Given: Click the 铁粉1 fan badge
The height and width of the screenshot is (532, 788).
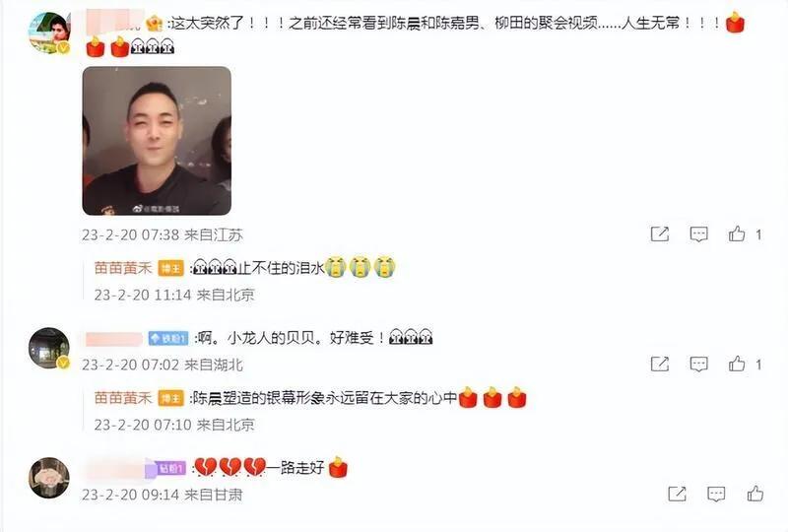Looking at the screenshot, I should point(168,338).
